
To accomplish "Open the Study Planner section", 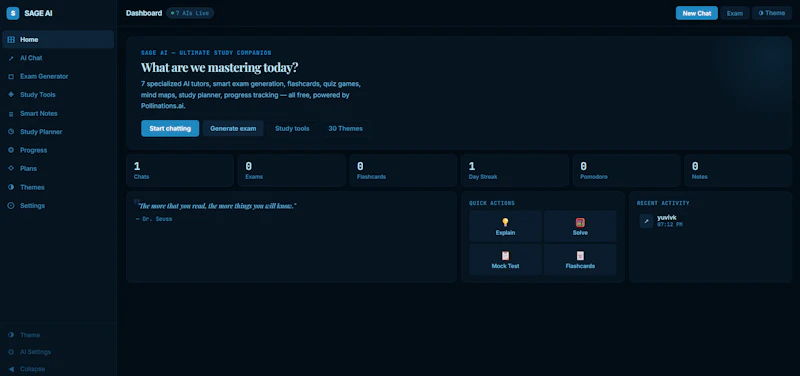I will coord(58,132).
